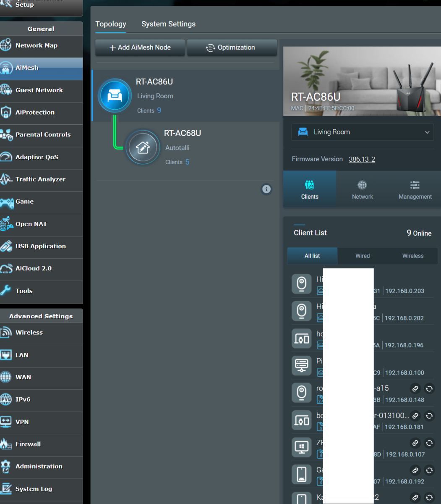
Task: Go to the AiProtection page
Action: pos(41,113)
